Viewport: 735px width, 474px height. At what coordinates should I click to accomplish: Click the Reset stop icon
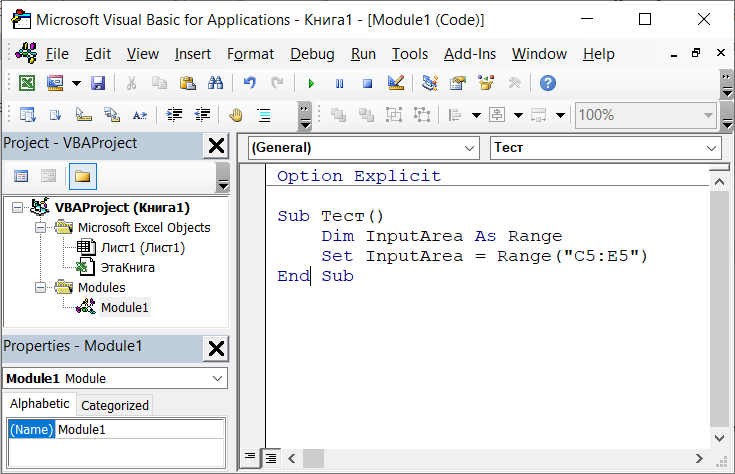[x=368, y=84]
